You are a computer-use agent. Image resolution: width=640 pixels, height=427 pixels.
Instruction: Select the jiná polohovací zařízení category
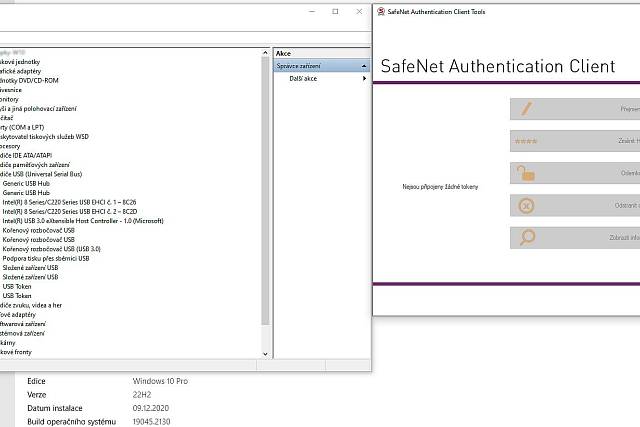(38, 109)
